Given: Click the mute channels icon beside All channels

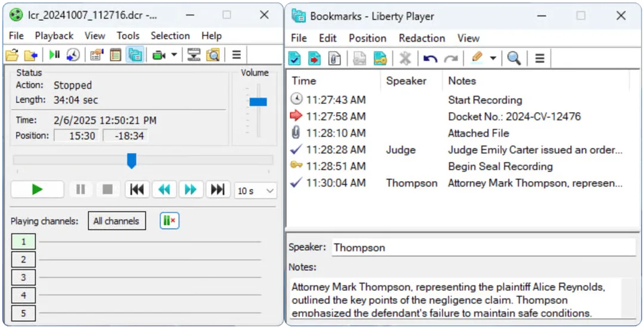Looking at the screenshot, I should 169,221.
